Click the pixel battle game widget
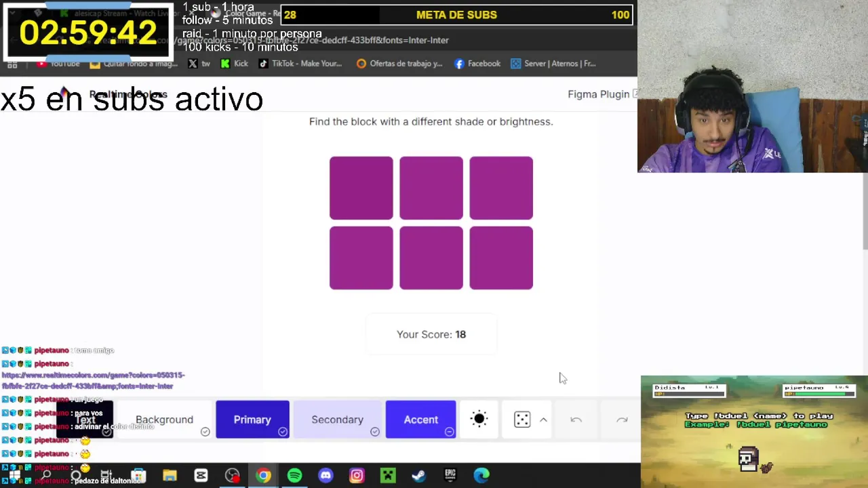This screenshot has width=868, height=488. pyautogui.click(x=754, y=432)
